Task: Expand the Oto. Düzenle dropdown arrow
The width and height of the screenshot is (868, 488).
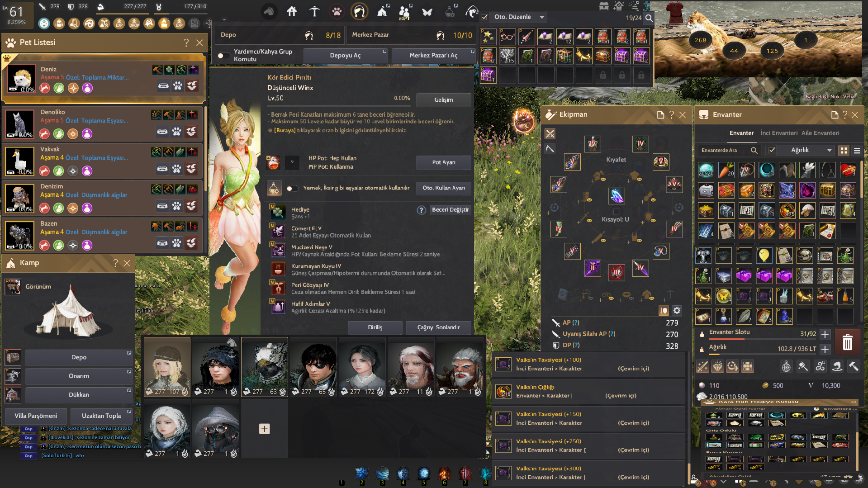Action: (542, 17)
